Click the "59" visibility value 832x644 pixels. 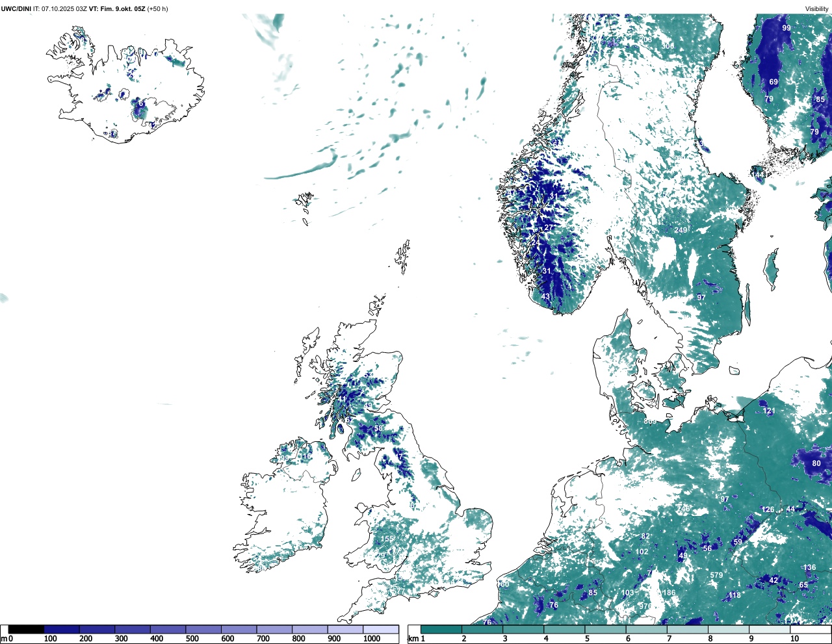738,542
